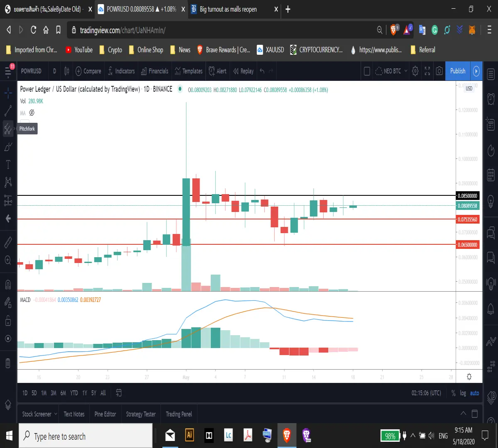Toggle percent scale mode

[453, 393]
